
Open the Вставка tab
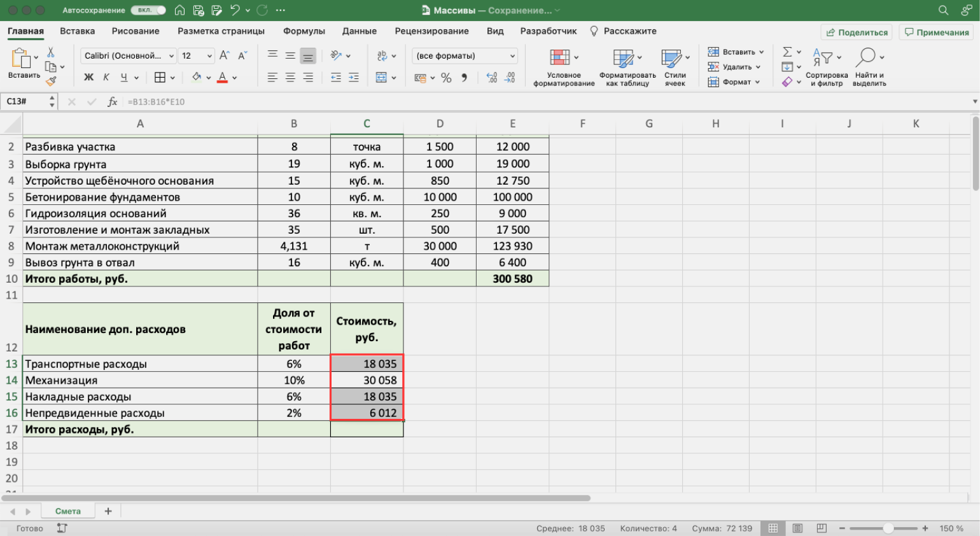click(78, 31)
